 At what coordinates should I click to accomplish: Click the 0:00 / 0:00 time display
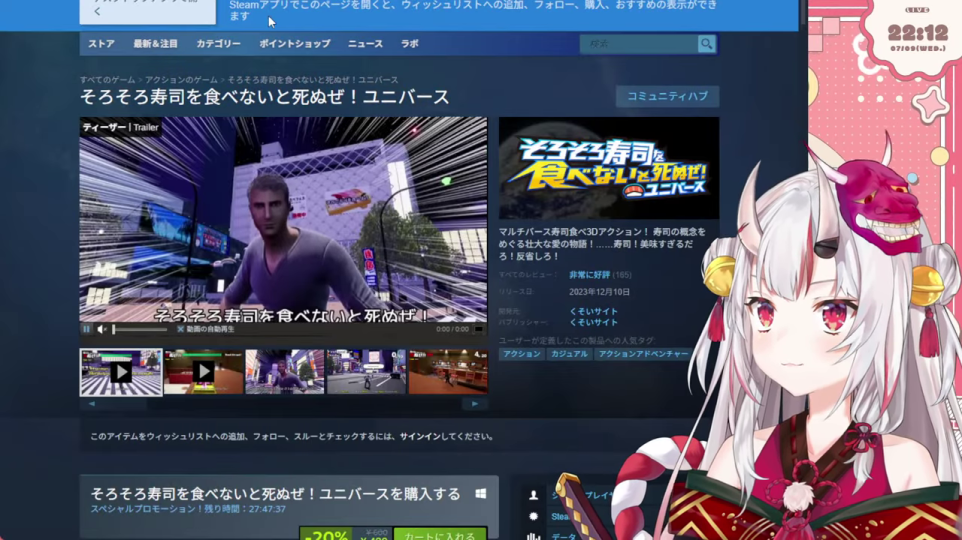pos(452,330)
